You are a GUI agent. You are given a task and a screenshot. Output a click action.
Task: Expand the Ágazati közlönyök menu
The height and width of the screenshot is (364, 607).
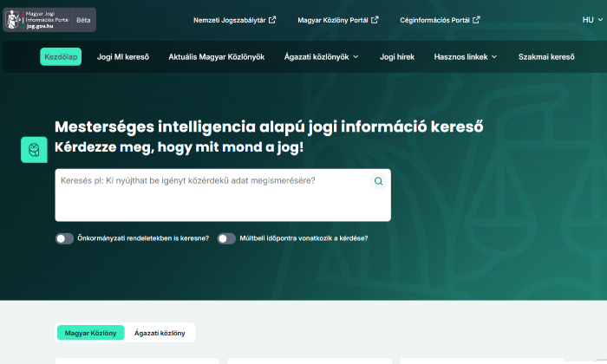[x=322, y=57]
